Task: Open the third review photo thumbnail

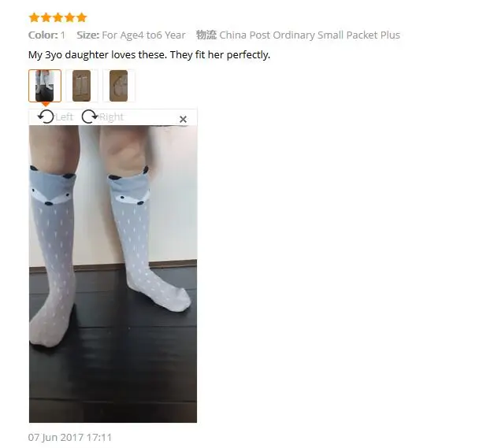Action: pos(118,86)
